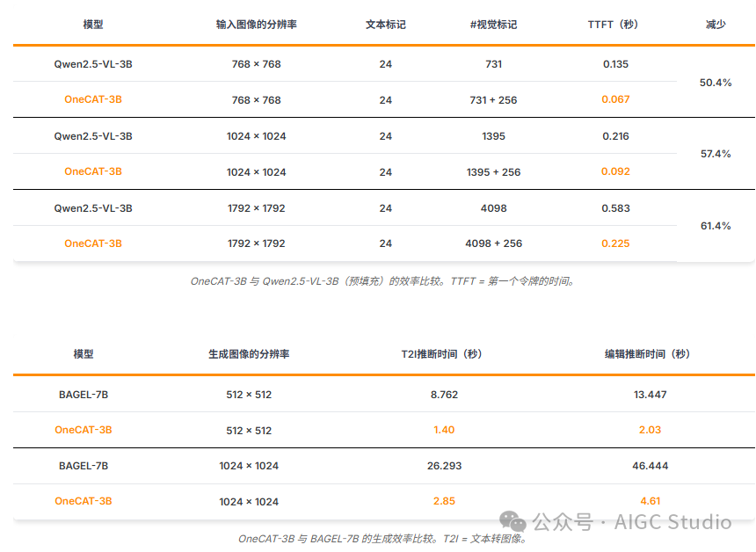The image size is (756, 552).
Task: Click the T2I time "8.762"
Action: coord(444,395)
